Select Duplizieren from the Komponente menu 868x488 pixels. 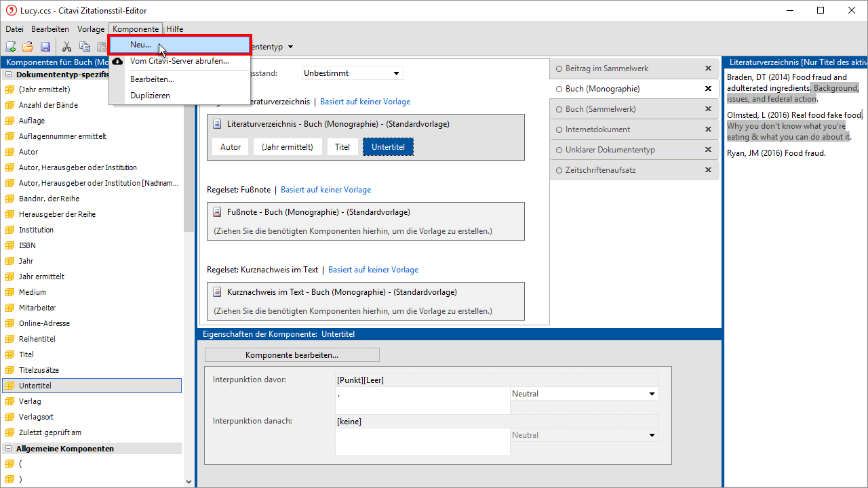click(x=150, y=96)
